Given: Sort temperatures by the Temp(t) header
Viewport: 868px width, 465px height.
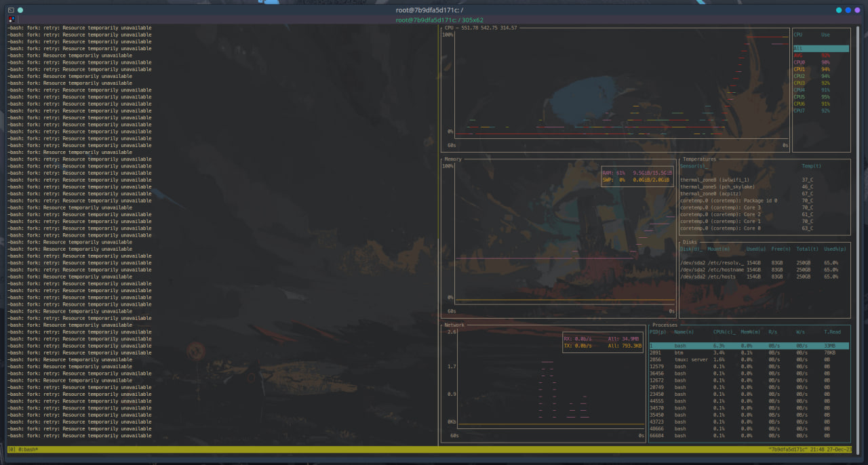Looking at the screenshot, I should 811,166.
